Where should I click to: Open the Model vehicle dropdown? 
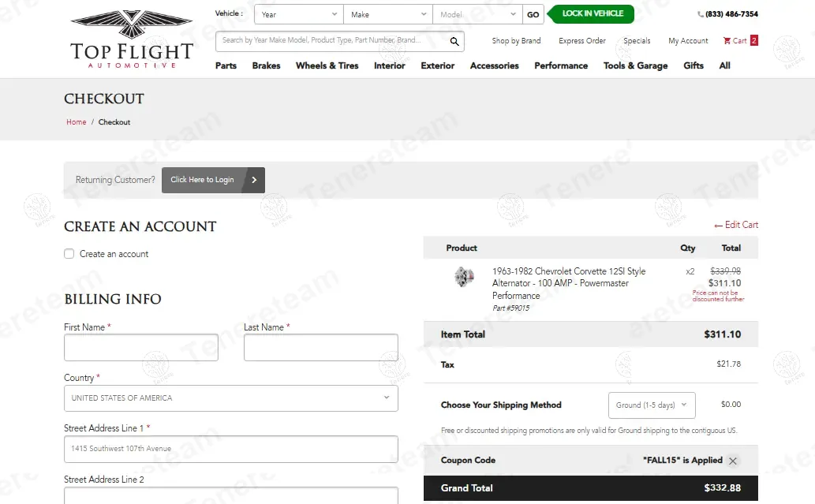477,14
